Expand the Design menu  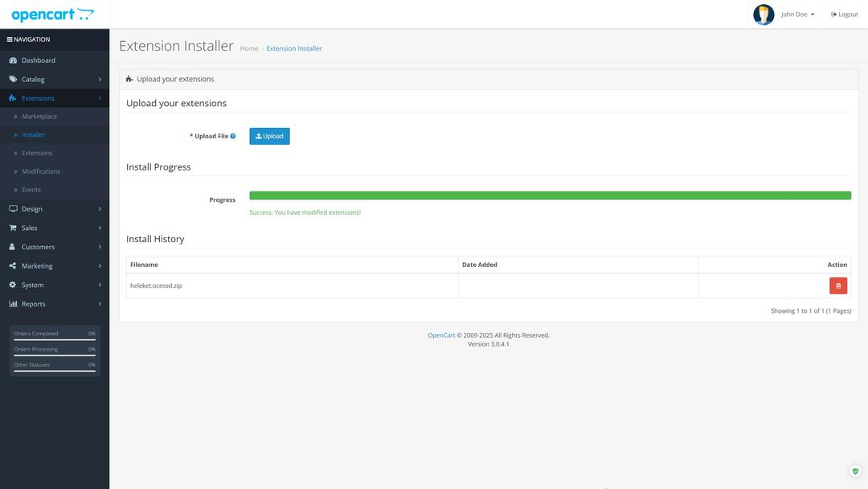[54, 208]
